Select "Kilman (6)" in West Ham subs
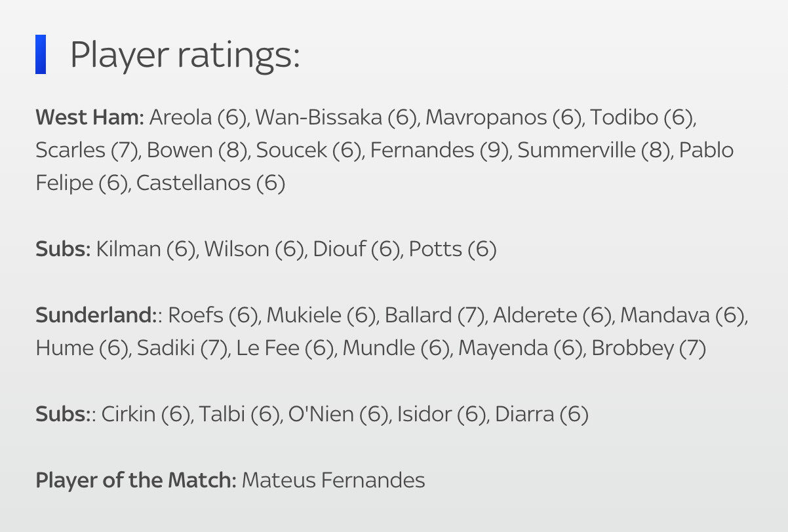This screenshot has width=788, height=532. coord(146,250)
